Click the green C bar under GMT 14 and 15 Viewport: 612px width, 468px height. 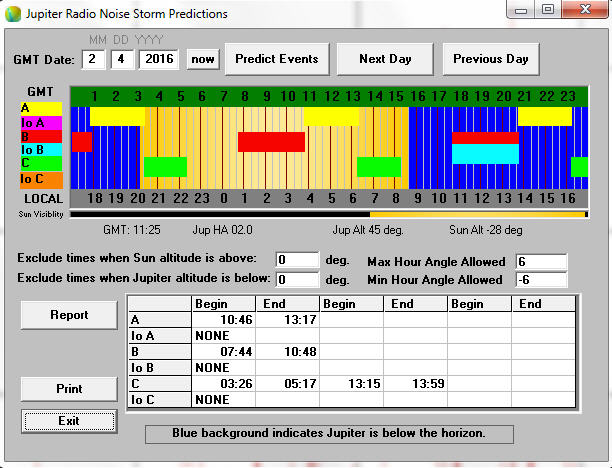pos(379,167)
